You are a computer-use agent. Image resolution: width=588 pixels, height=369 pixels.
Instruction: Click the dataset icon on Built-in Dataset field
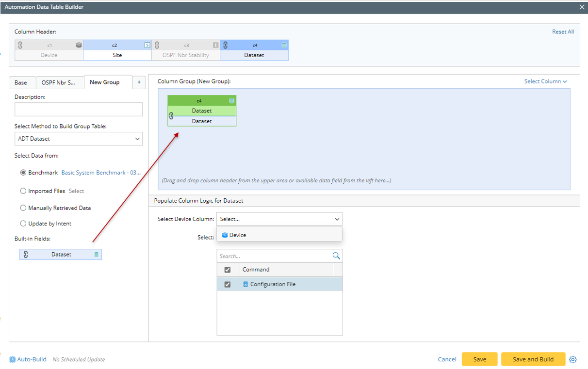tap(96, 255)
